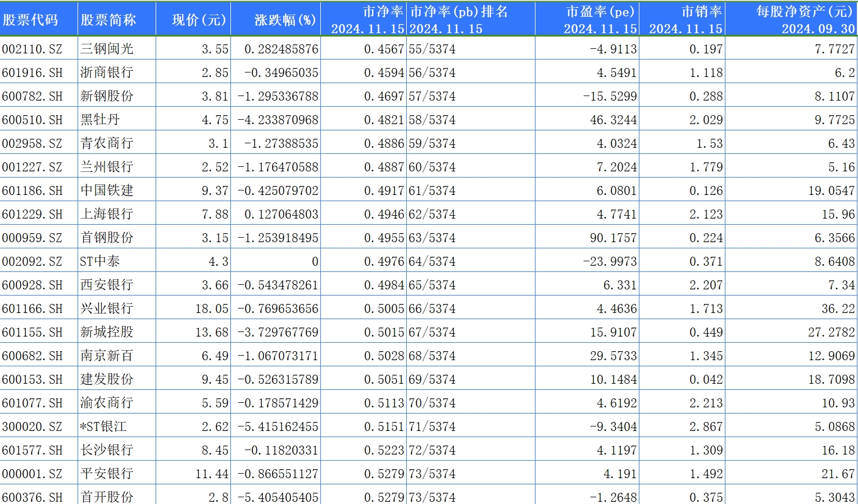This screenshot has height=504, width=858.
Task: Click the stock name 平安银行
Action: point(107,474)
